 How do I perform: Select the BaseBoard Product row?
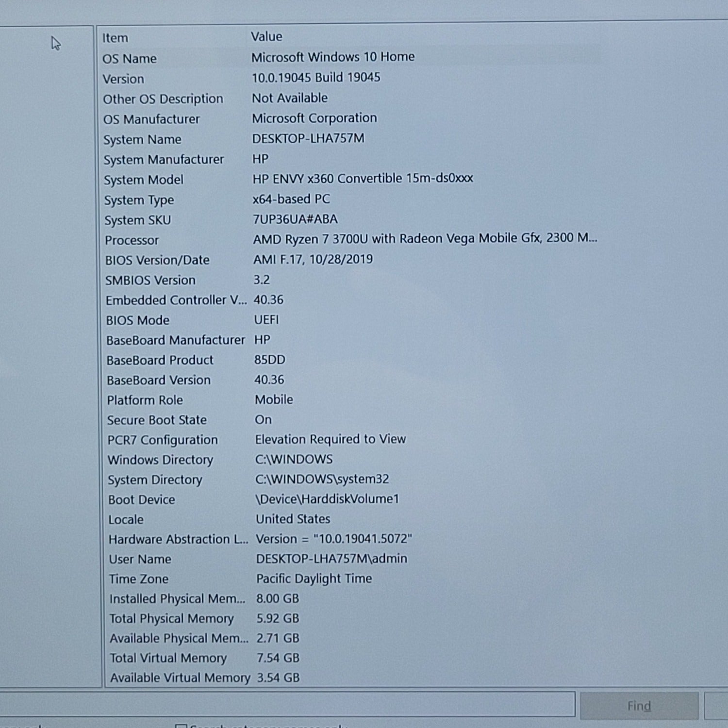(160, 360)
